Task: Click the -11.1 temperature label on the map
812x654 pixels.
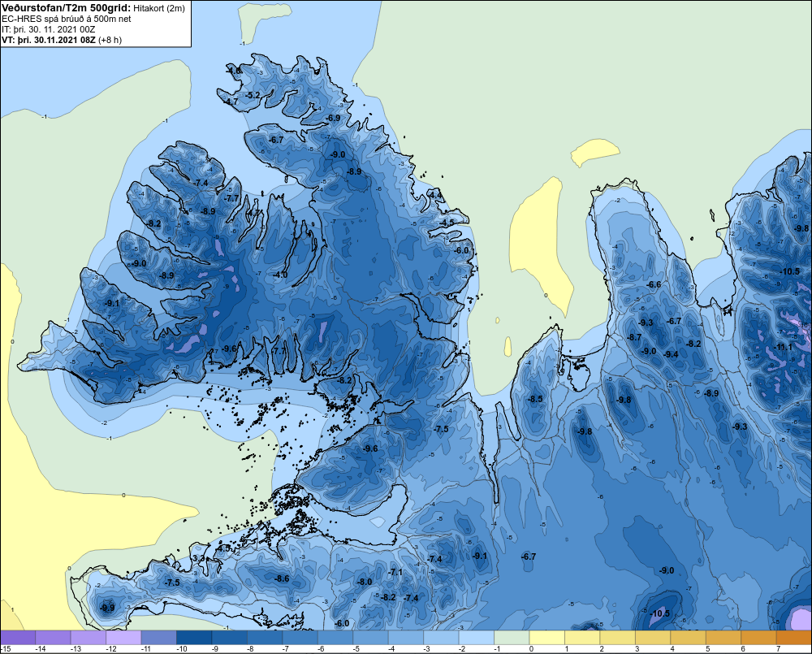Action: click(783, 347)
